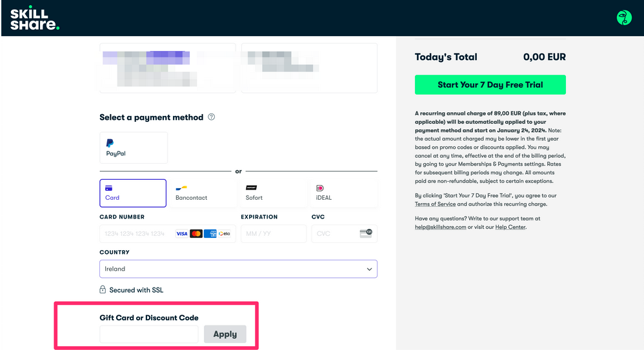This screenshot has height=350, width=644.
Task: Click the Skillshare logo in header
Action: click(34, 18)
